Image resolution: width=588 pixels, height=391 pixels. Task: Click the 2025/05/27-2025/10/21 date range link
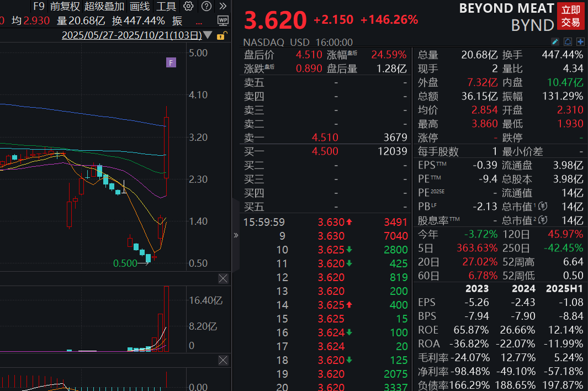(x=133, y=34)
